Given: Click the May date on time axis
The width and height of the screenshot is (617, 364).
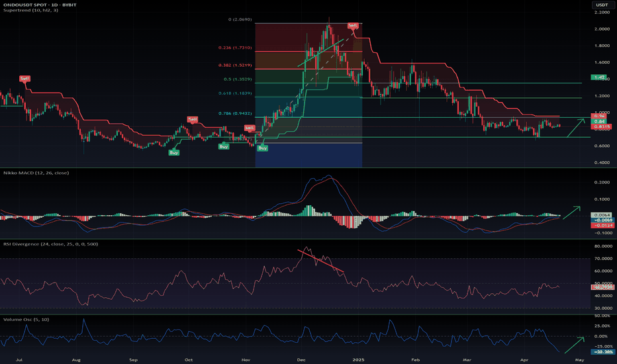Looking at the screenshot, I should [x=580, y=359].
